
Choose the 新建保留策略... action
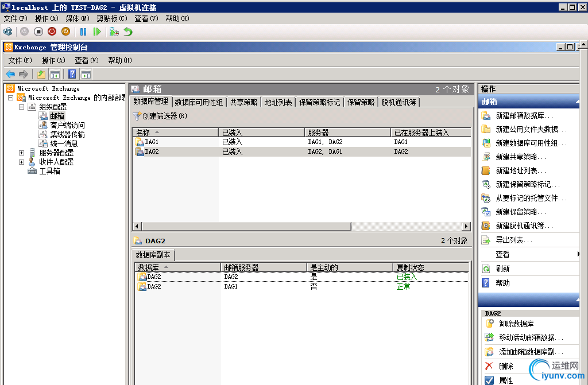[x=520, y=212]
